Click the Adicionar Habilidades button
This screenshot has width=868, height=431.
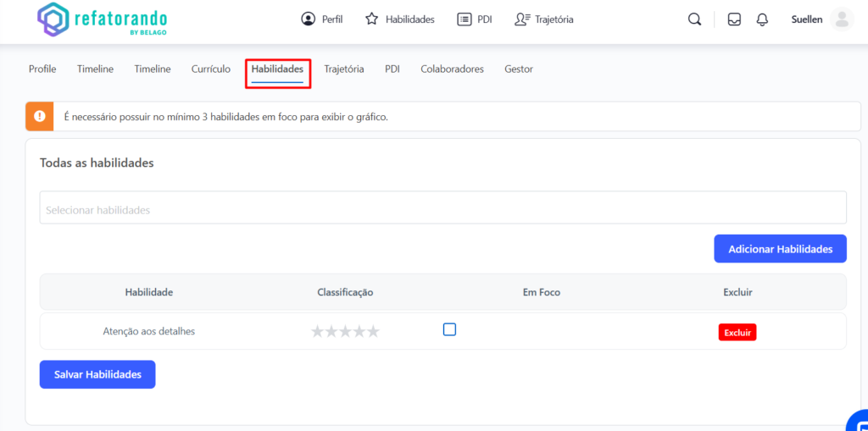tap(780, 249)
